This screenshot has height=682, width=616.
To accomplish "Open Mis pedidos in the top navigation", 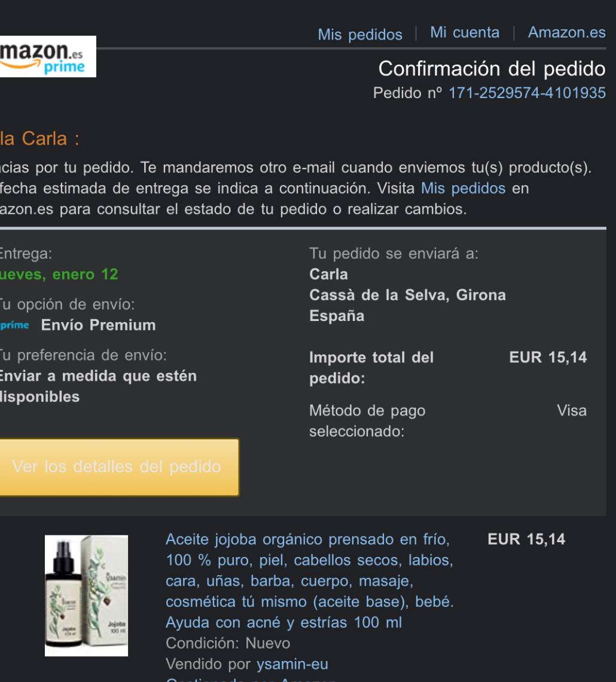I will tap(360, 34).
